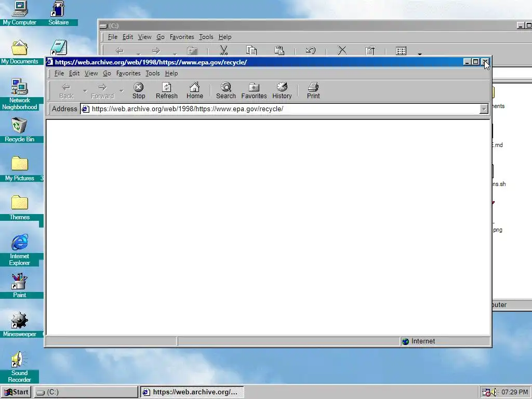Go to the Home page
The image size is (532, 399).
click(x=194, y=90)
